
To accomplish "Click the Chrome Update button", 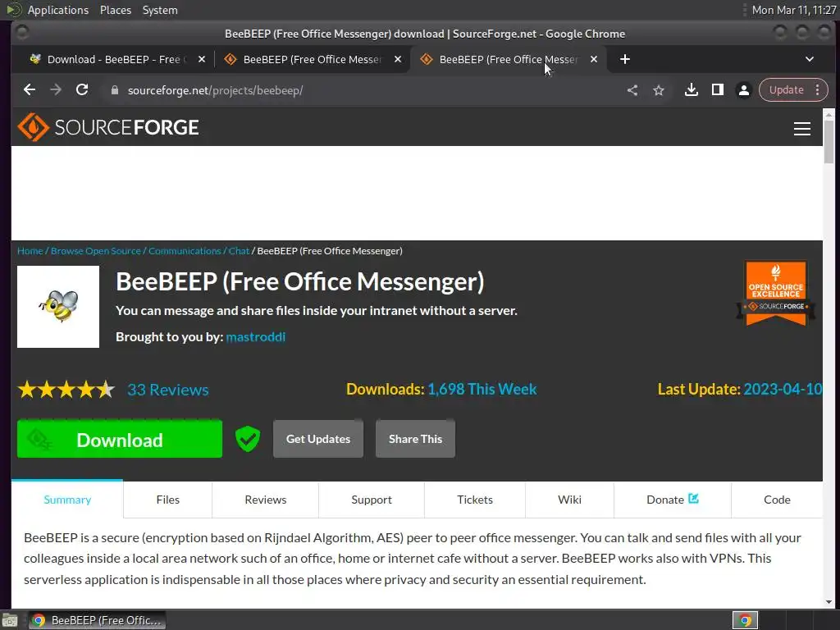I will (786, 90).
